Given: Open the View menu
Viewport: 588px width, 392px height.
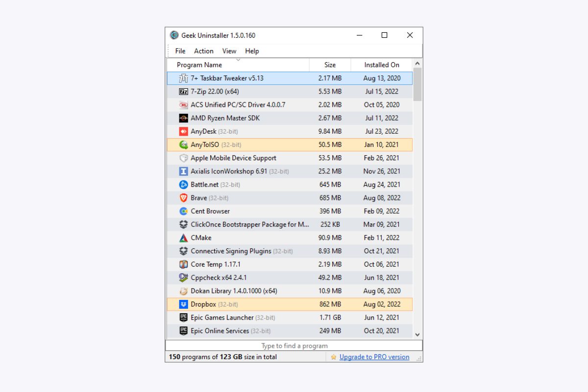Looking at the screenshot, I should [229, 51].
